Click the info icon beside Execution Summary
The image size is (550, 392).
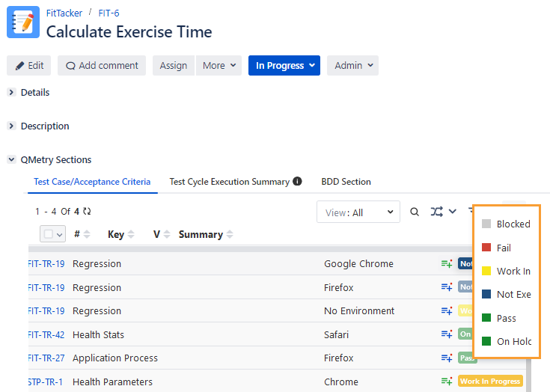pyautogui.click(x=297, y=181)
